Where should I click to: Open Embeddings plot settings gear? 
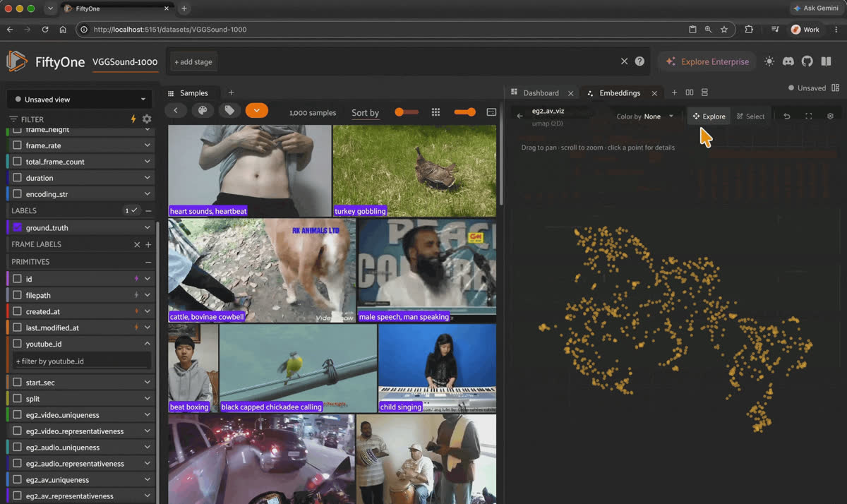click(x=830, y=116)
